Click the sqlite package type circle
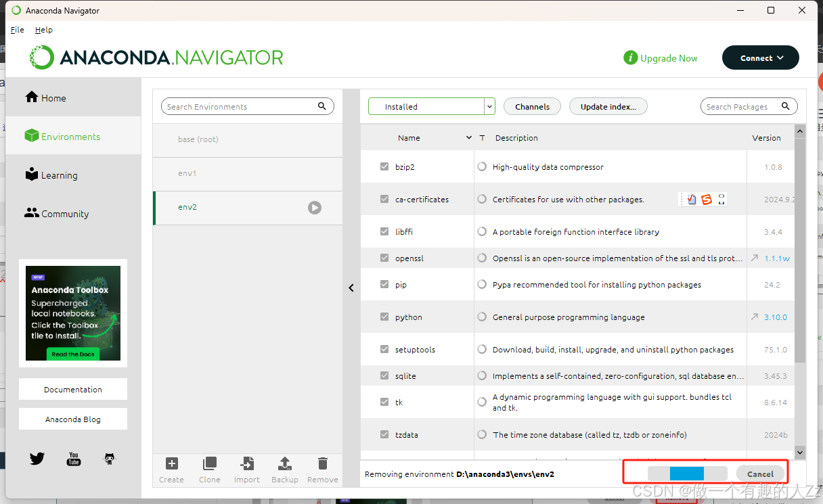Screen dimensions: 823x504 click(482, 375)
